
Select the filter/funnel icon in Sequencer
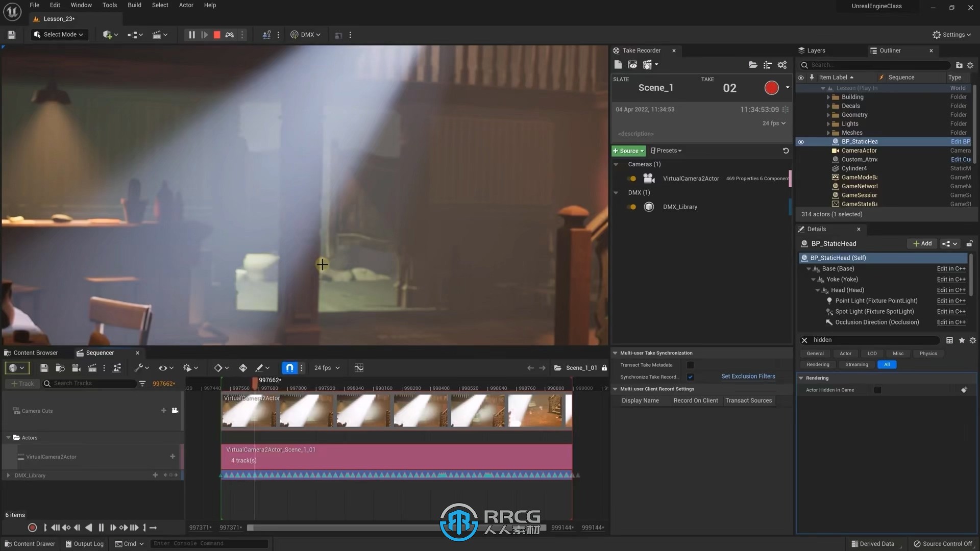point(142,384)
